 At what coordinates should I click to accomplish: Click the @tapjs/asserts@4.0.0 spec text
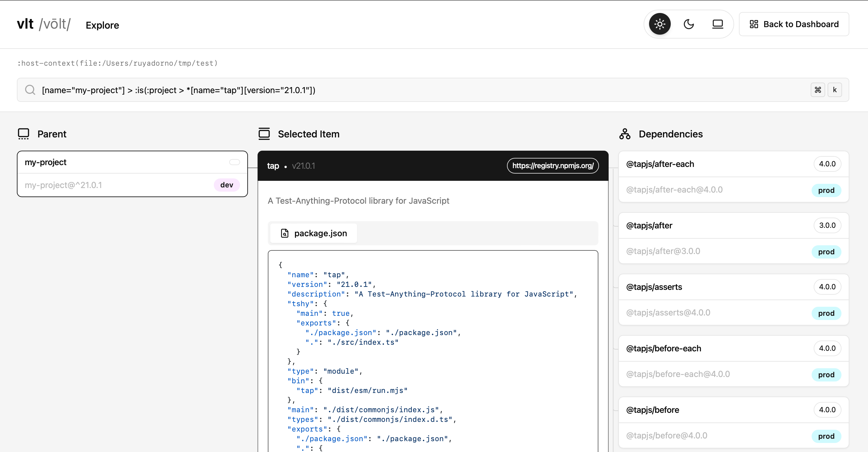coord(668,313)
